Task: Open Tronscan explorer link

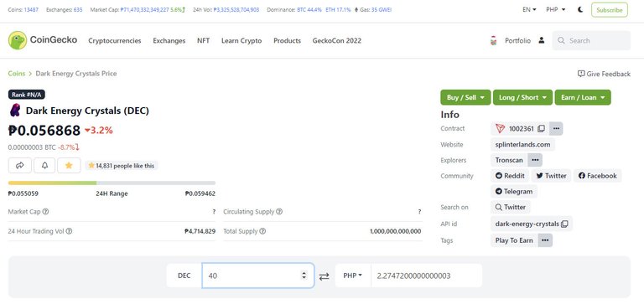Action: click(x=509, y=160)
